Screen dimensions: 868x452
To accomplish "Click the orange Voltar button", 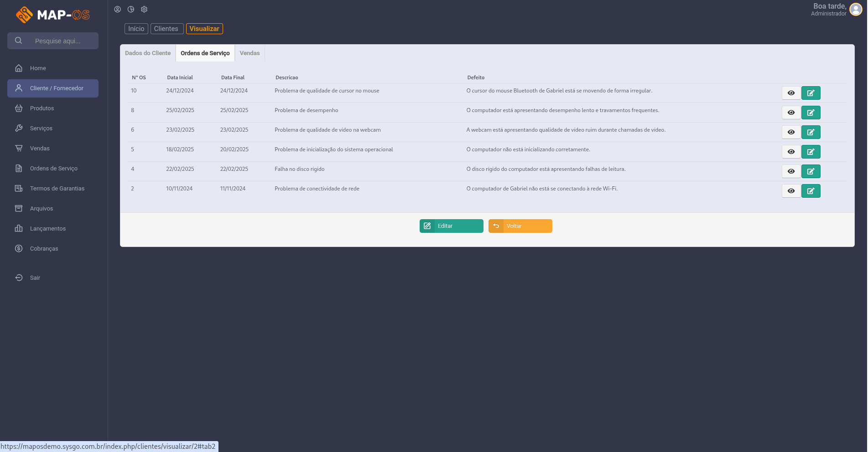I will 520,226.
